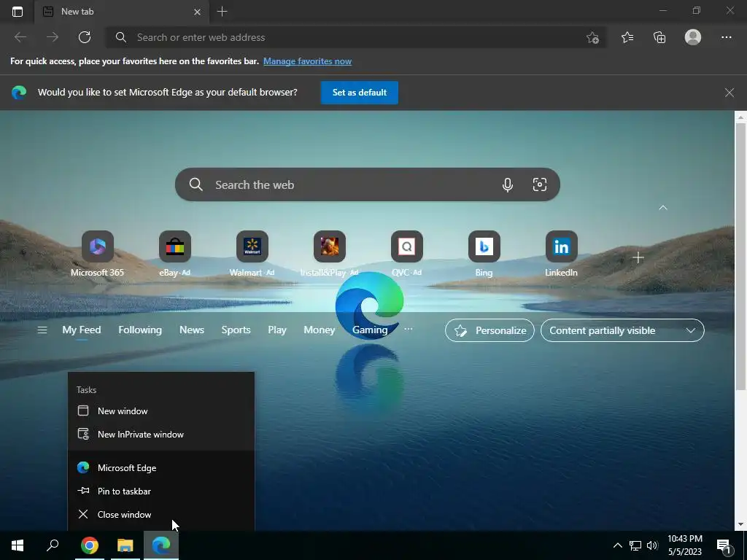
Task: Click the Search the web box
Action: (x=368, y=184)
